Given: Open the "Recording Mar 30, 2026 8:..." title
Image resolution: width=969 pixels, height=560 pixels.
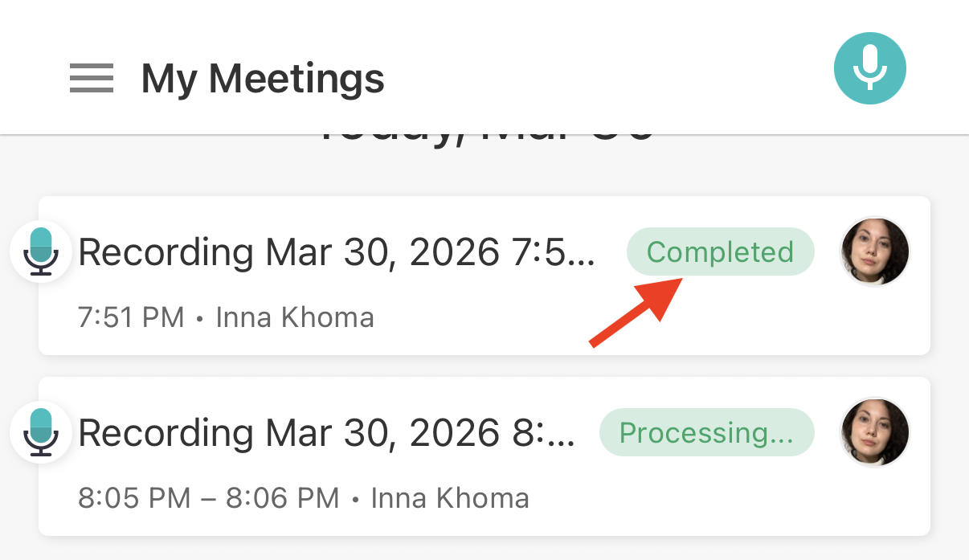Looking at the screenshot, I should (327, 434).
